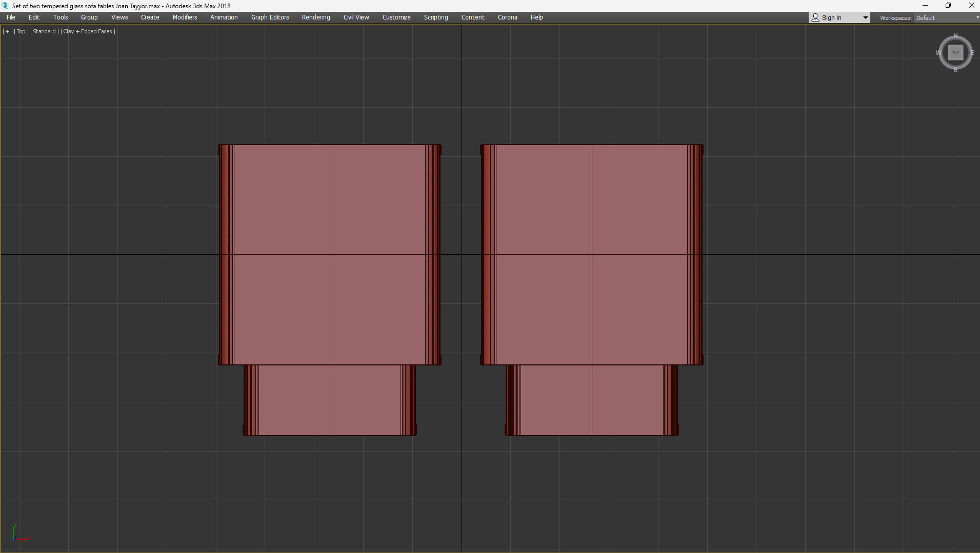980x553 pixels.
Task: Open the Help menu
Action: point(536,17)
